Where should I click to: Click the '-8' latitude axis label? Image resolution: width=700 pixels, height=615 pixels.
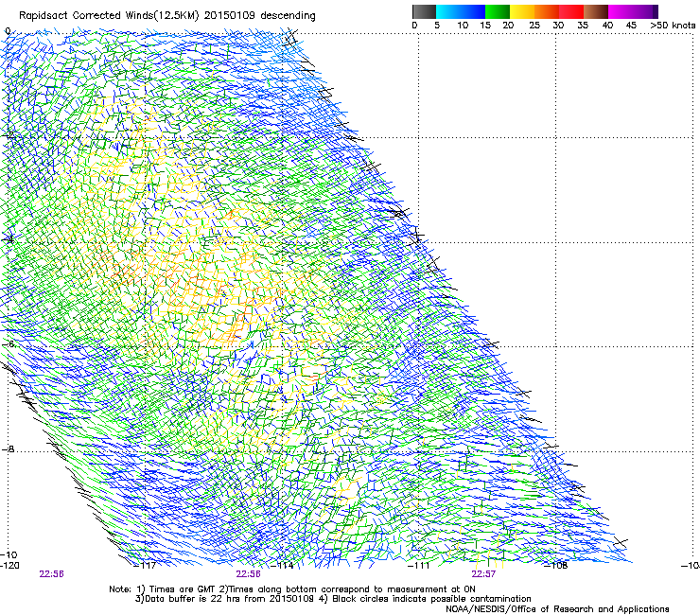point(8,449)
